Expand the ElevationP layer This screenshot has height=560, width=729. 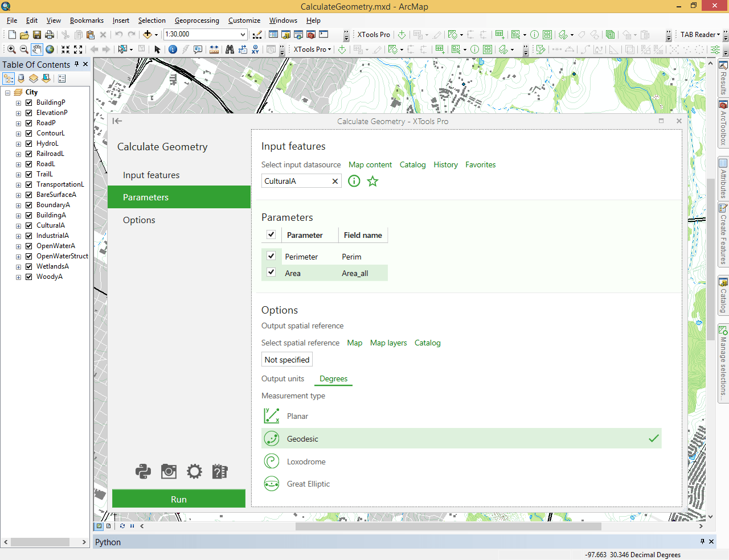click(x=18, y=113)
